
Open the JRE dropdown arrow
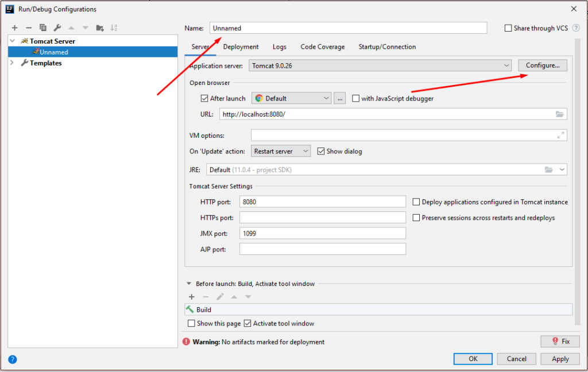[562, 170]
